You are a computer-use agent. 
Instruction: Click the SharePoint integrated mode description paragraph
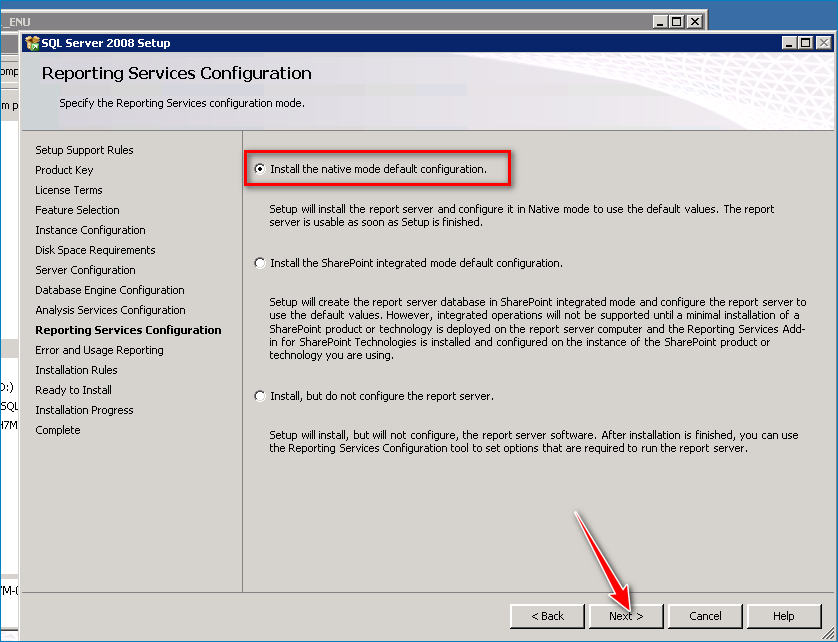pos(538,328)
